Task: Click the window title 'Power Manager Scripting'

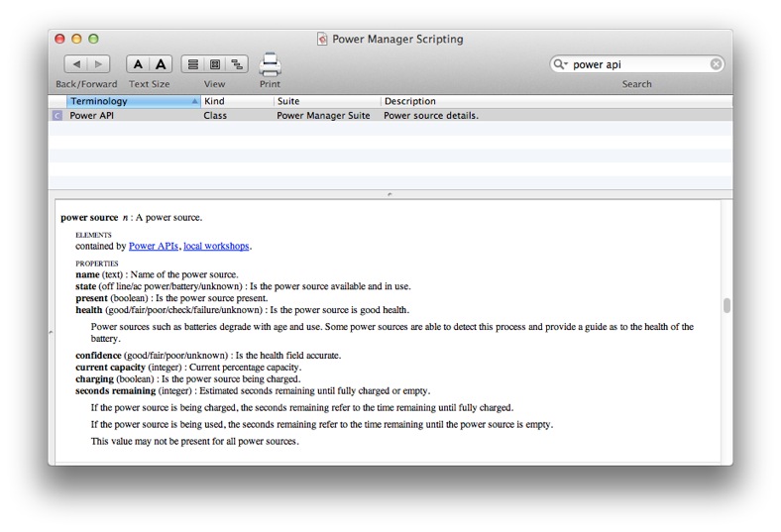Action: 397,39
